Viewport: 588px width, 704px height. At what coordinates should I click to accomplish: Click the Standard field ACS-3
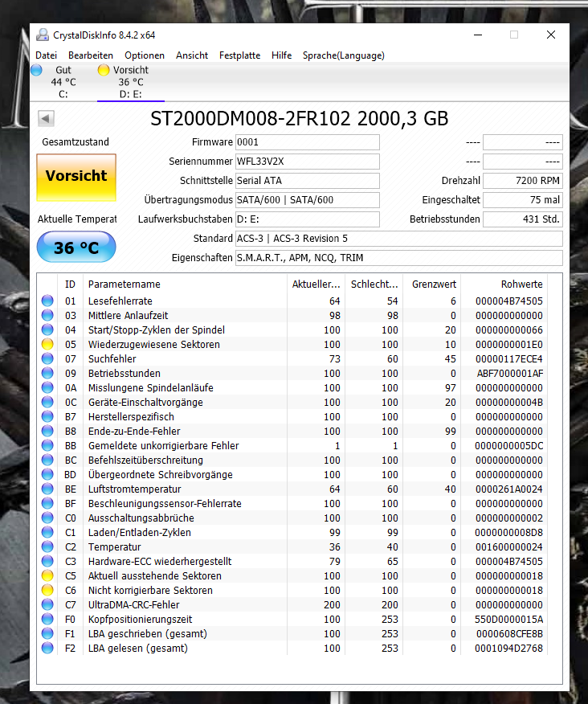coord(399,239)
